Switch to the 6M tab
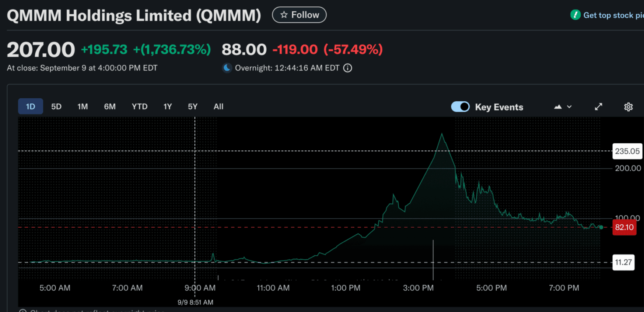 (110, 106)
